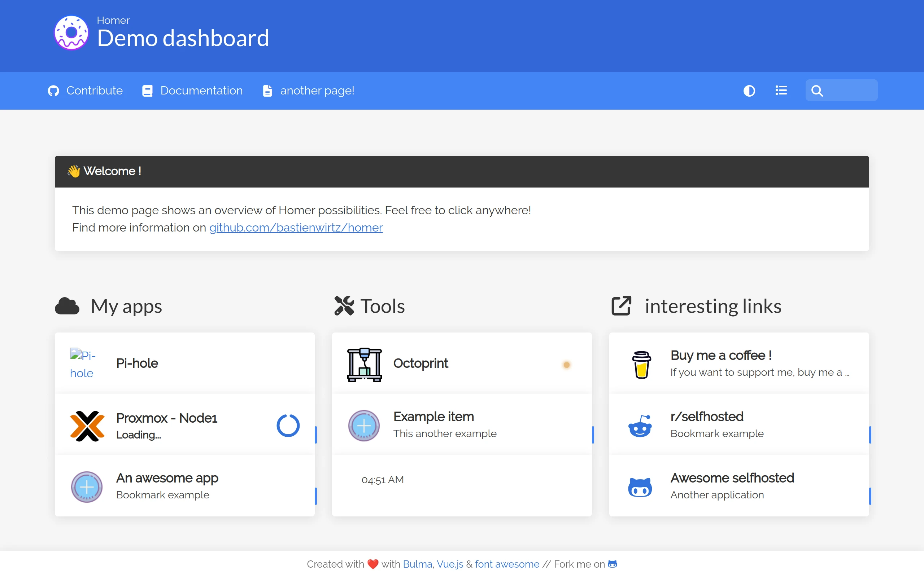924x577 pixels.
Task: Open the github.com/bastienwirtz/homer link
Action: click(x=296, y=228)
